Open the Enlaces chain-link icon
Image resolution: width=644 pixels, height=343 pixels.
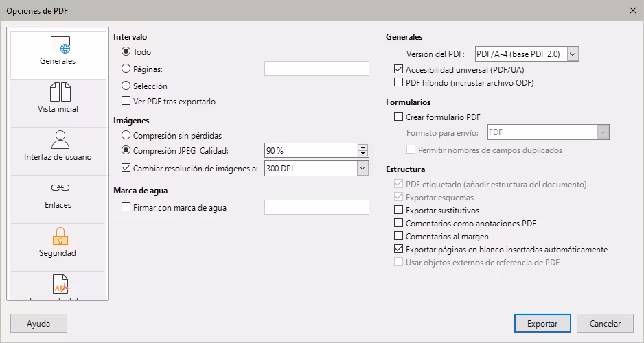(x=60, y=187)
